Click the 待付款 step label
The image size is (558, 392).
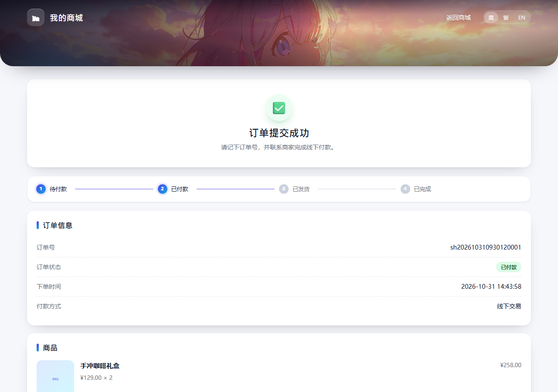pyautogui.click(x=58, y=189)
